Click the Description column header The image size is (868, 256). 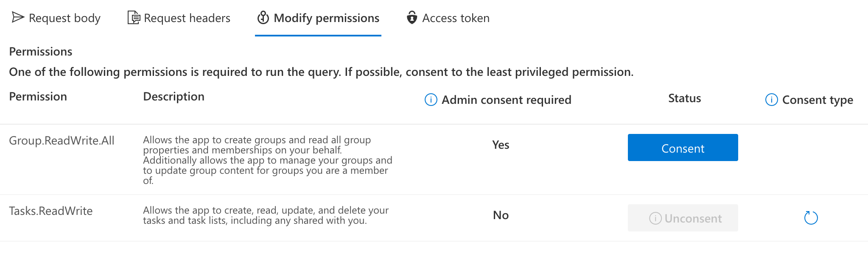pyautogui.click(x=174, y=97)
